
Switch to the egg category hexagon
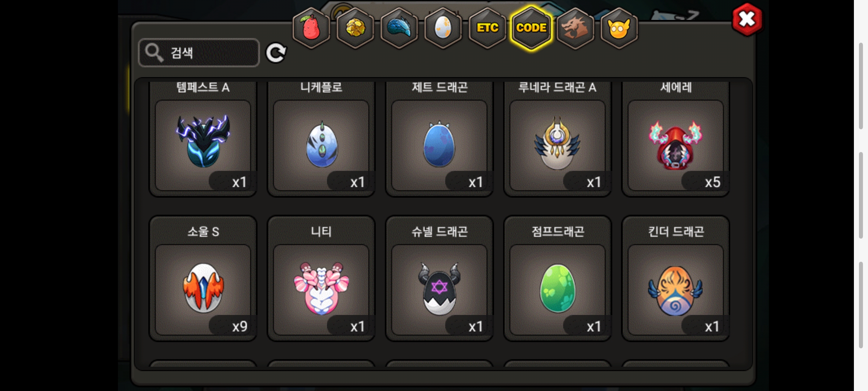pos(443,28)
